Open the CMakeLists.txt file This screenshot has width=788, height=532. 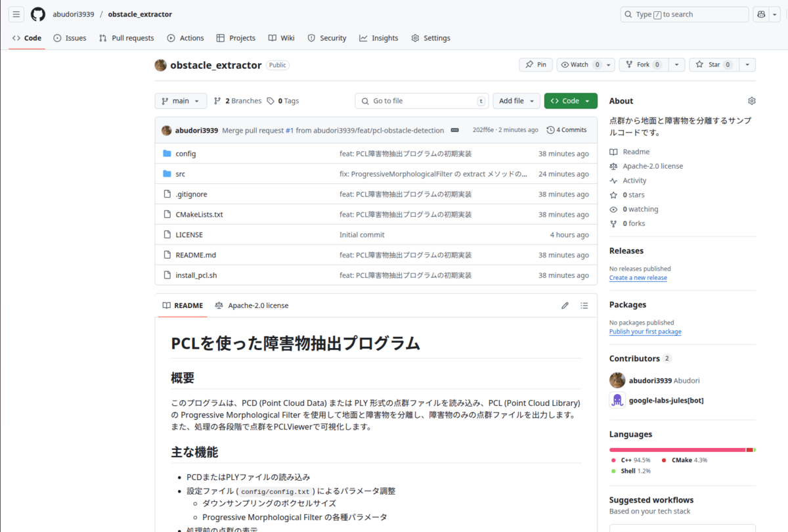(199, 215)
